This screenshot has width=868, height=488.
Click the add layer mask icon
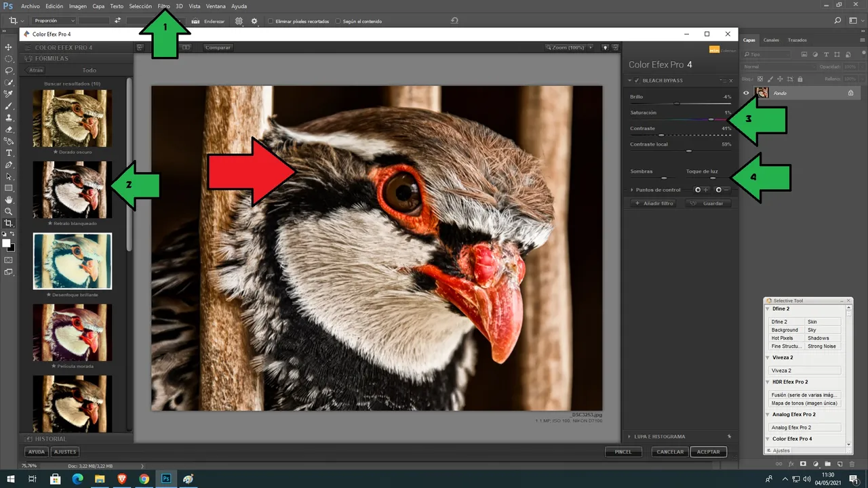pyautogui.click(x=803, y=464)
